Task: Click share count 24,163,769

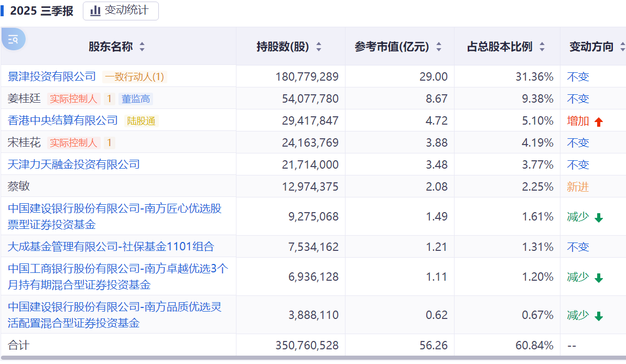Action: [310, 143]
